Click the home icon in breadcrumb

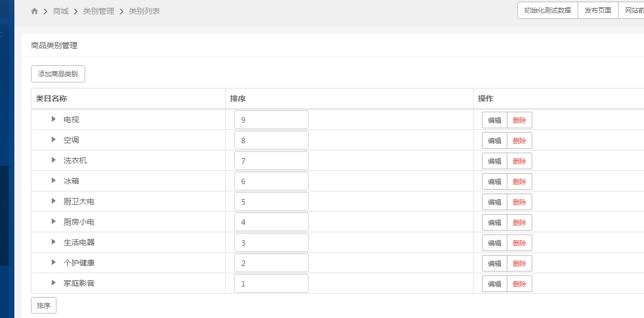34,11
